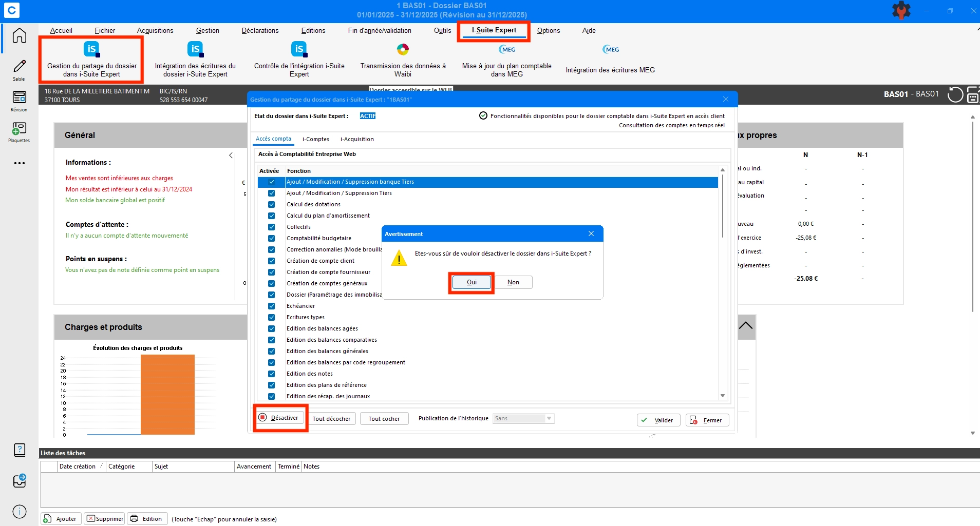Switch to the i-Comptes tab
The width and height of the screenshot is (980, 526).
[x=315, y=139]
